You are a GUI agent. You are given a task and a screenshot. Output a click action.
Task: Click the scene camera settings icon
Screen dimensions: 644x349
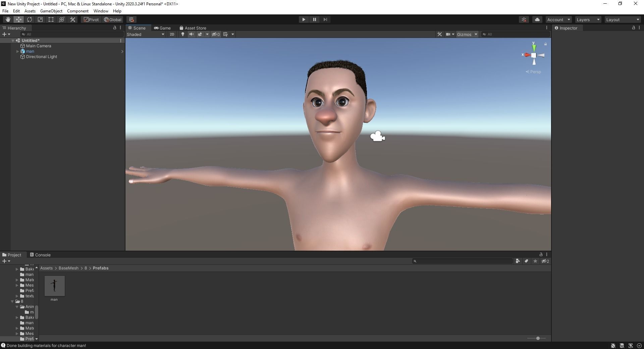[x=448, y=34]
